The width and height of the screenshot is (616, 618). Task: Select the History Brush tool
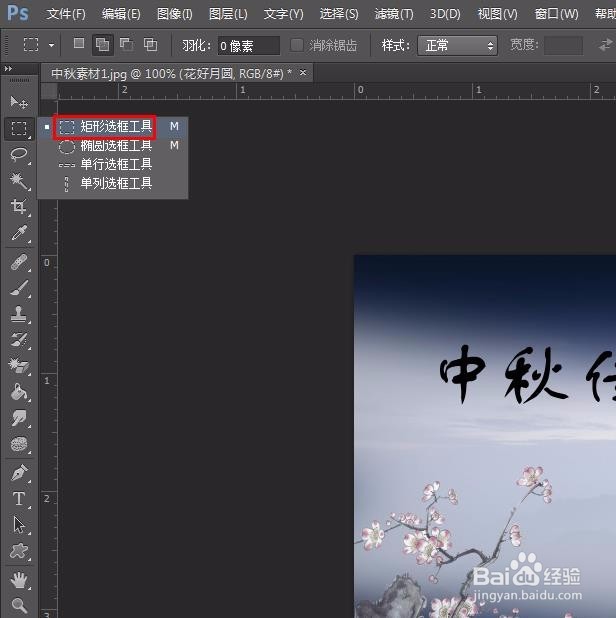(19, 340)
